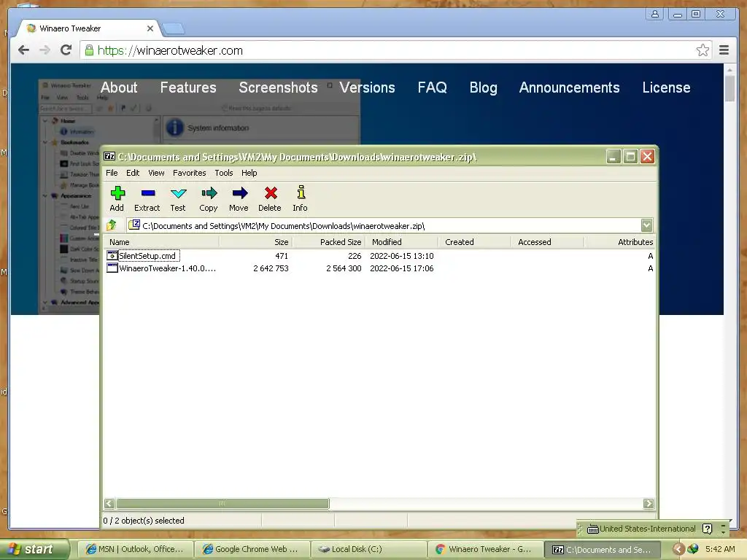747x560 pixels.
Task: Select the 2 642 753 size value
Action: (x=271, y=268)
